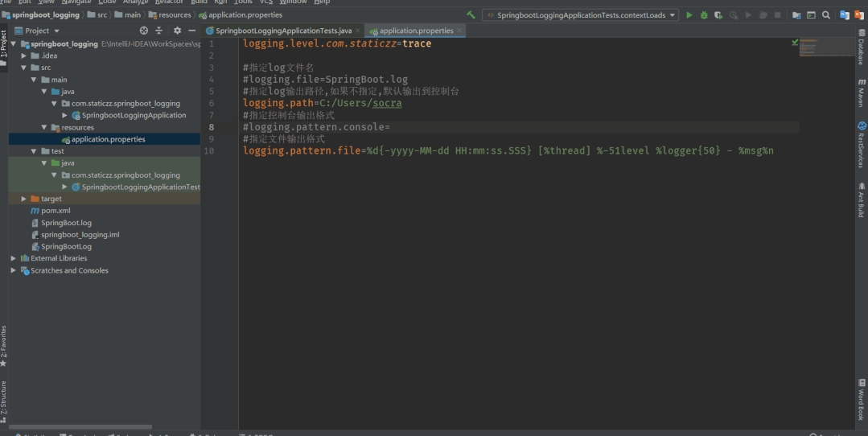The height and width of the screenshot is (436, 868).
Task: Open the run configuration dropdown
Action: [x=581, y=15]
